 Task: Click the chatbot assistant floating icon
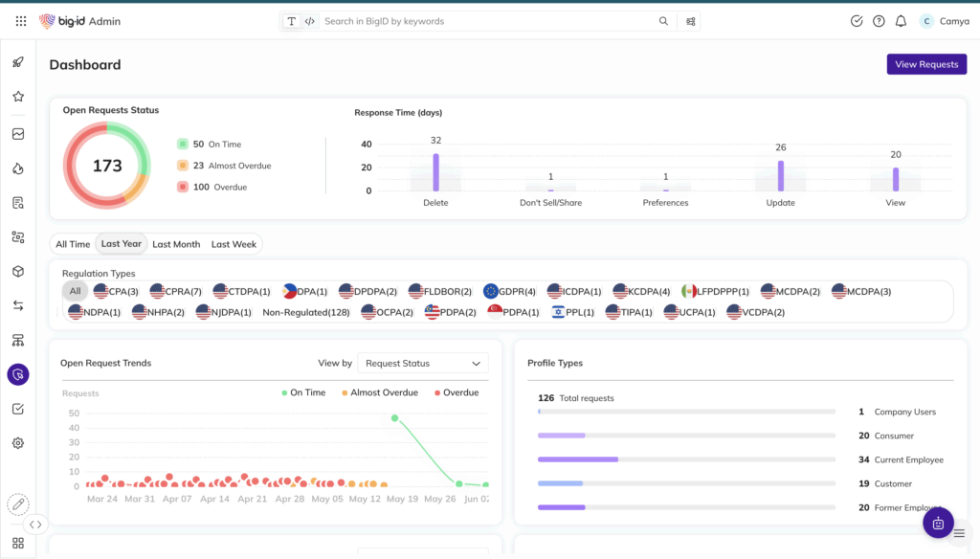tap(938, 523)
